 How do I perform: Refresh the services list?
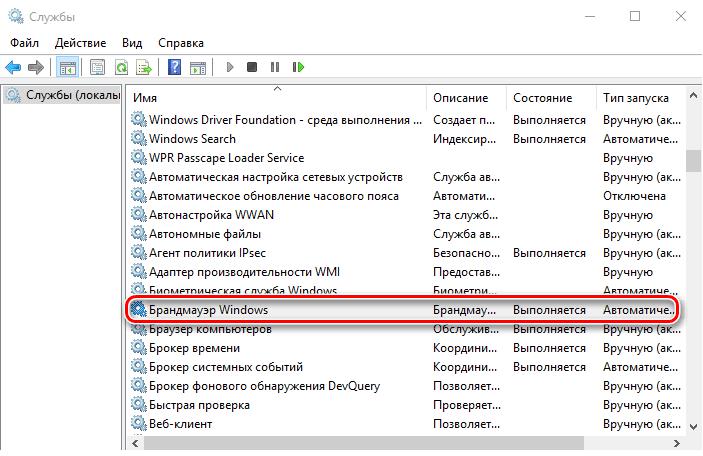coord(121,67)
